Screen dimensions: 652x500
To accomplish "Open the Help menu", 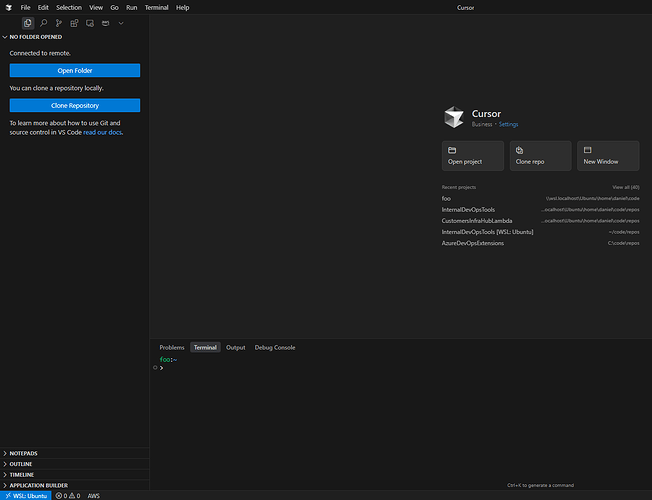I will point(183,7).
